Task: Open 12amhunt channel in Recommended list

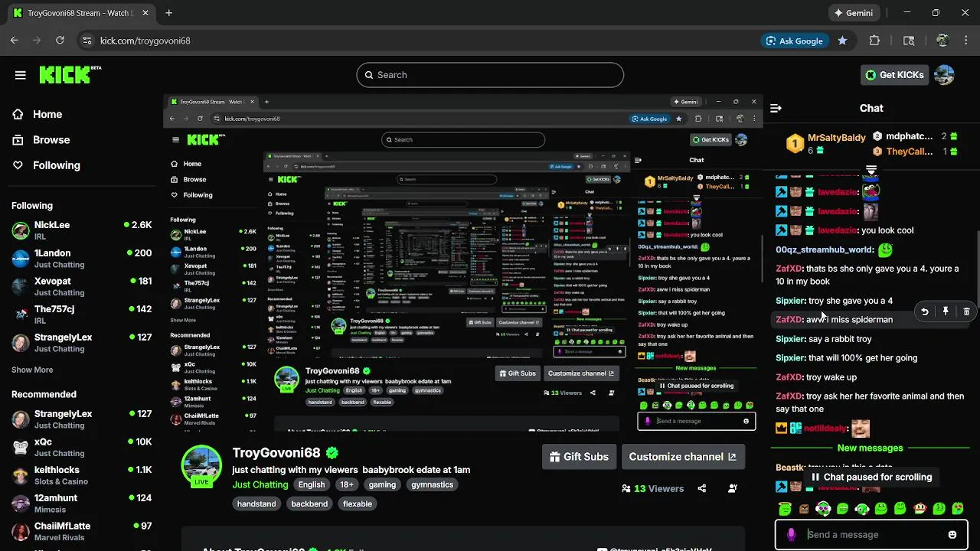Action: click(81, 504)
